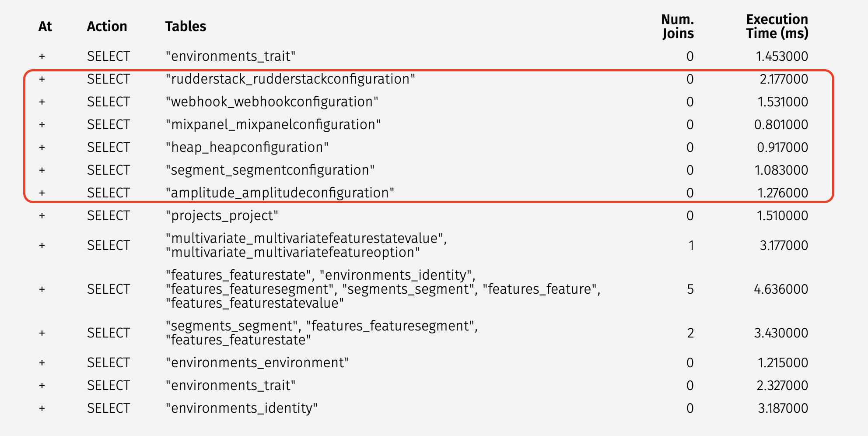Expand the rudderstack_rudderstackconfiguration query row
This screenshot has width=868, height=436.
[42, 79]
